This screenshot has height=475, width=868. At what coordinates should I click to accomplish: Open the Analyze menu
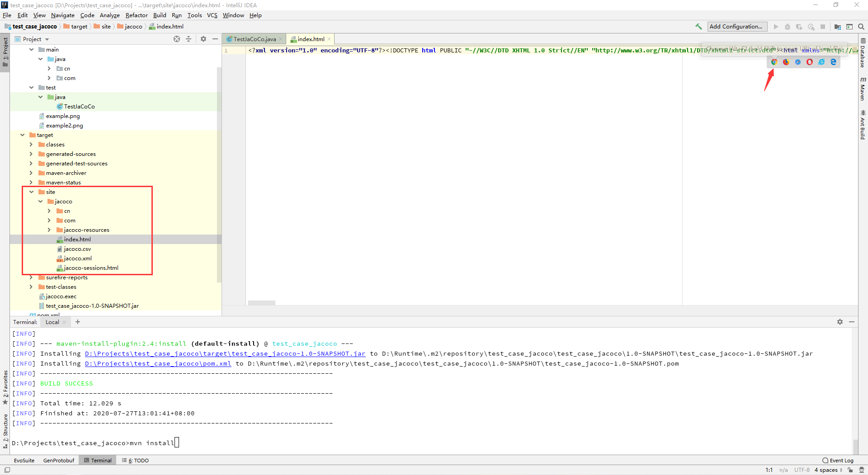point(110,15)
